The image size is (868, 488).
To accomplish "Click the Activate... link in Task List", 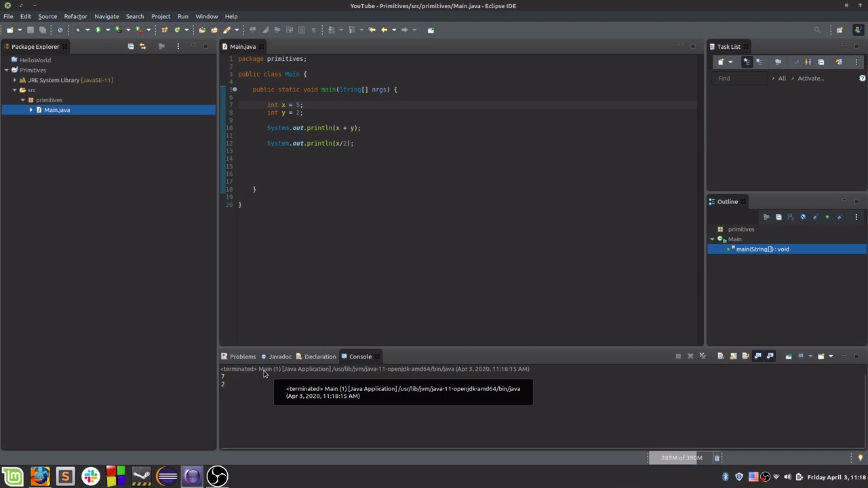I will (x=810, y=79).
